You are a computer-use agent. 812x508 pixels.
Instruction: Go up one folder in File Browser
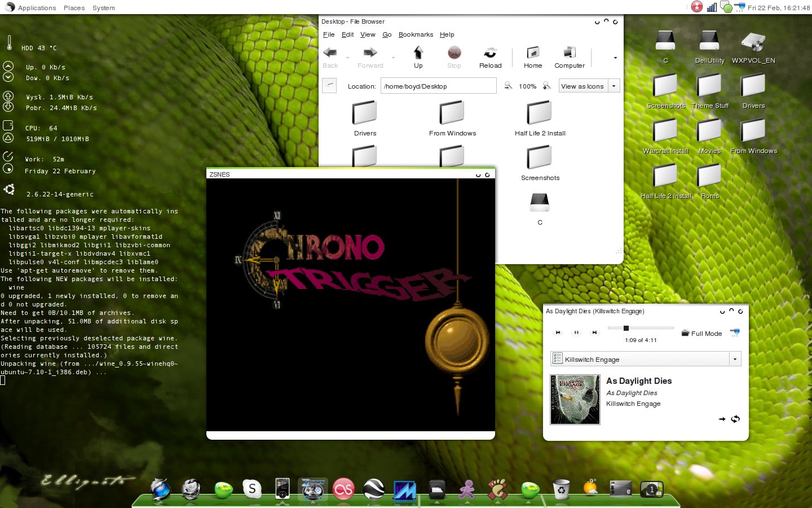[x=418, y=57]
